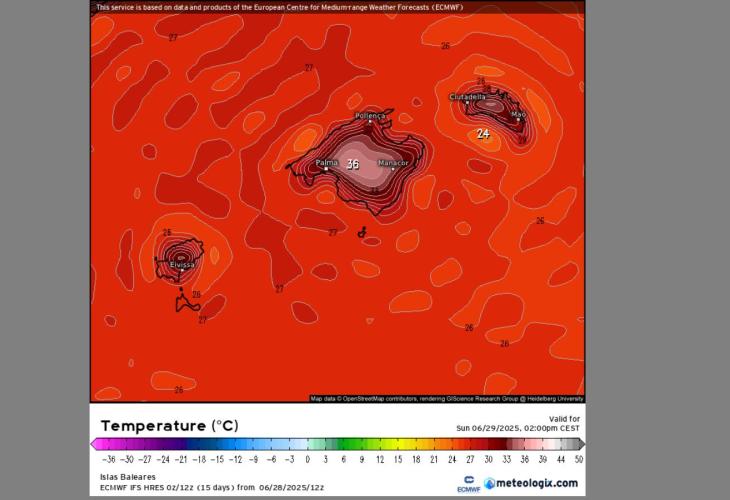Click the meteologix globe logo icon

coord(489,483)
